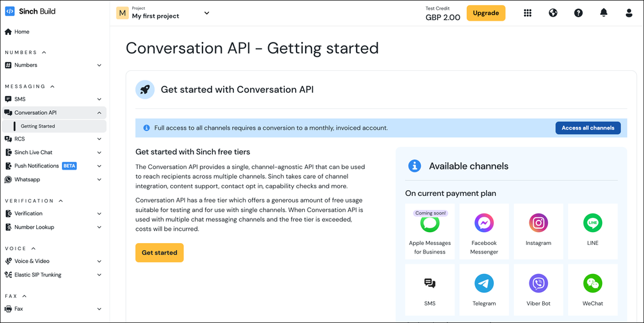Open the notifications bell icon
Screen dimensions: 644x323
click(604, 13)
